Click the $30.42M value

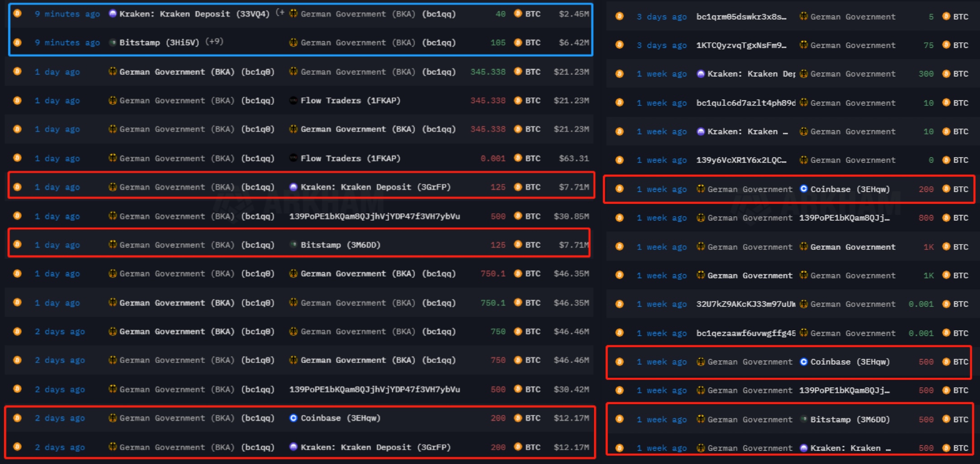(x=572, y=389)
